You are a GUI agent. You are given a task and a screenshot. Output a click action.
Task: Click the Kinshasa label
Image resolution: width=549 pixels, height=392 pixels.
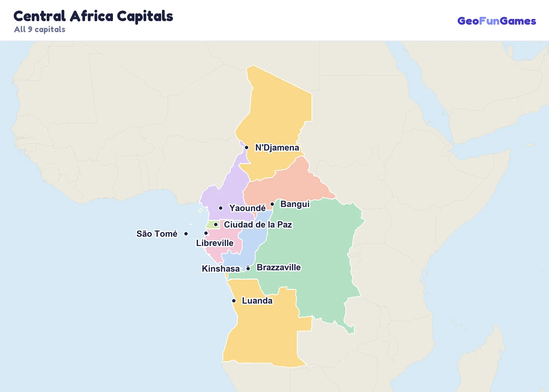[221, 269]
